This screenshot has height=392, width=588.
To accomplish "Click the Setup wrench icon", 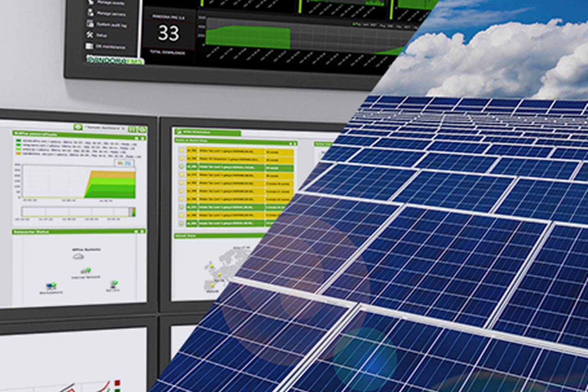I will coord(90,34).
